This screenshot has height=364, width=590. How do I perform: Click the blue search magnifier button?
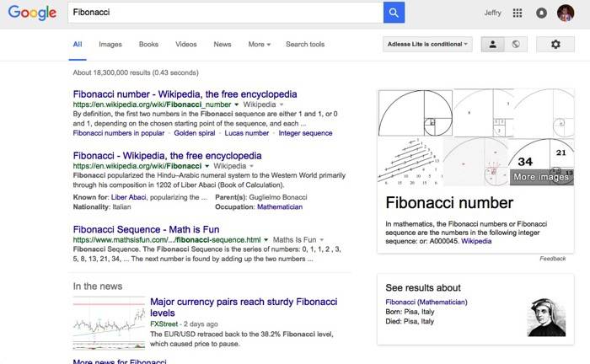pos(394,13)
